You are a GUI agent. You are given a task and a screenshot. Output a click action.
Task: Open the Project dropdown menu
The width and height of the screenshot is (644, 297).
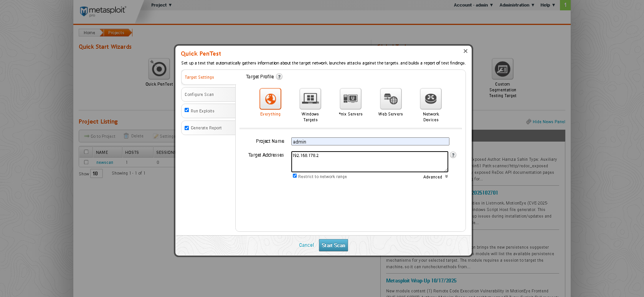coord(161,5)
